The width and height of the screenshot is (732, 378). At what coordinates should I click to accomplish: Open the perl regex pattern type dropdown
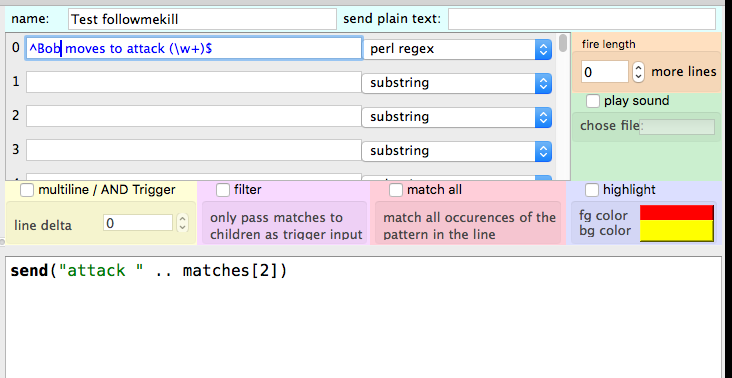tap(457, 49)
